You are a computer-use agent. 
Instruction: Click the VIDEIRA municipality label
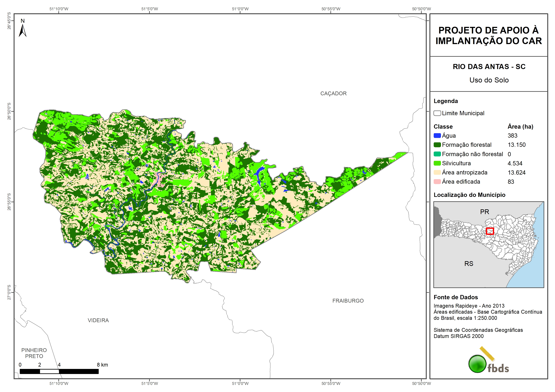[98, 320]
